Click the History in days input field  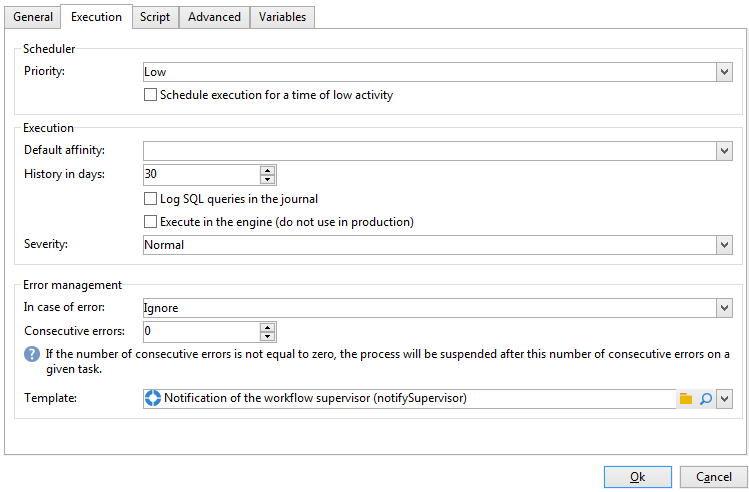(200, 174)
